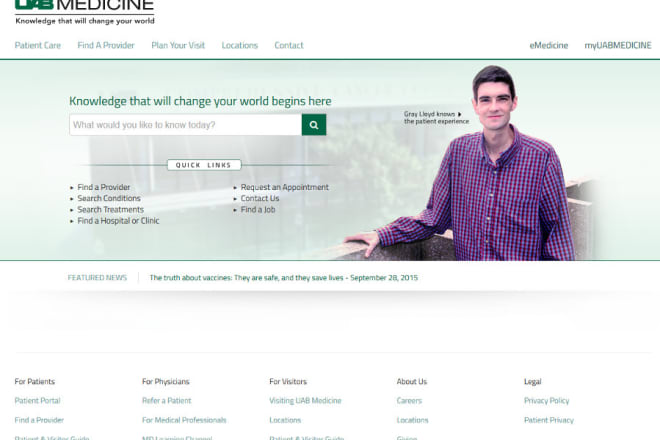Viewport: 660px width, 440px height.
Task: Click the photo of Gray Lloyd
Action: (x=497, y=168)
